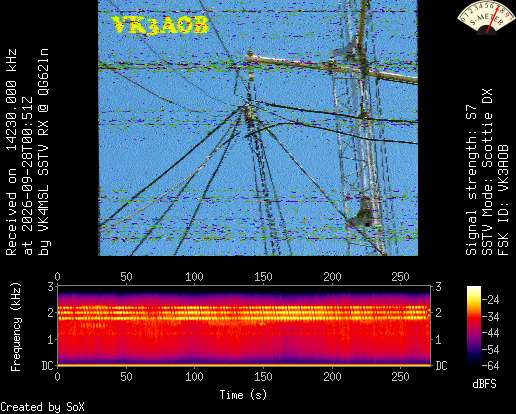Click the 'Received on 14230.000 kHz' text
This screenshot has height=414, width=516.
pyautogui.click(x=11, y=153)
